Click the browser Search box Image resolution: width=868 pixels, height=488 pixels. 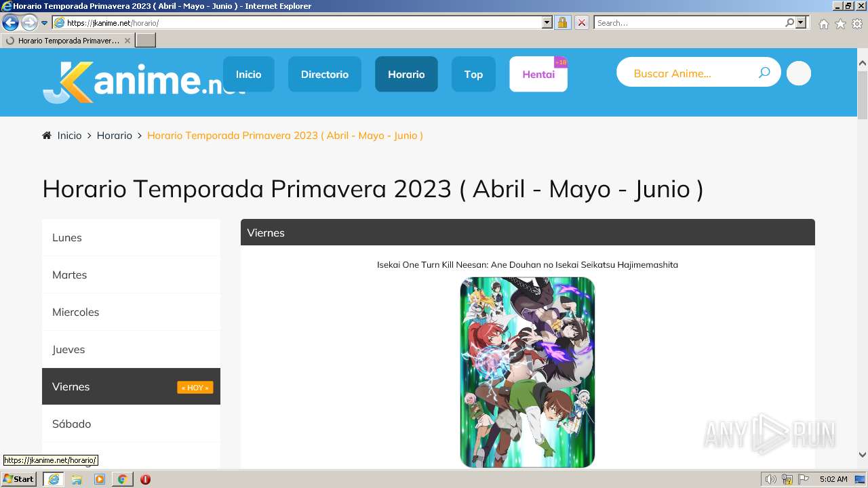coord(688,23)
